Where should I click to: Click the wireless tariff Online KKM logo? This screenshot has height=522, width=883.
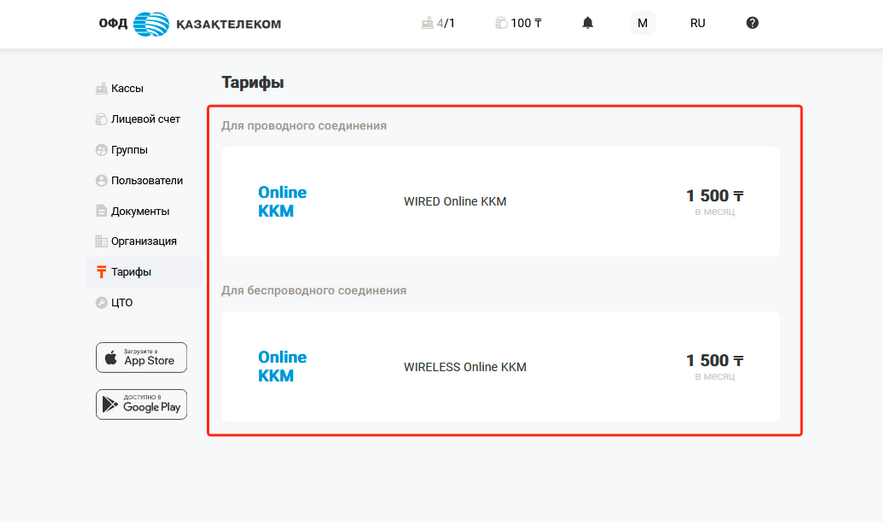pyautogui.click(x=282, y=366)
